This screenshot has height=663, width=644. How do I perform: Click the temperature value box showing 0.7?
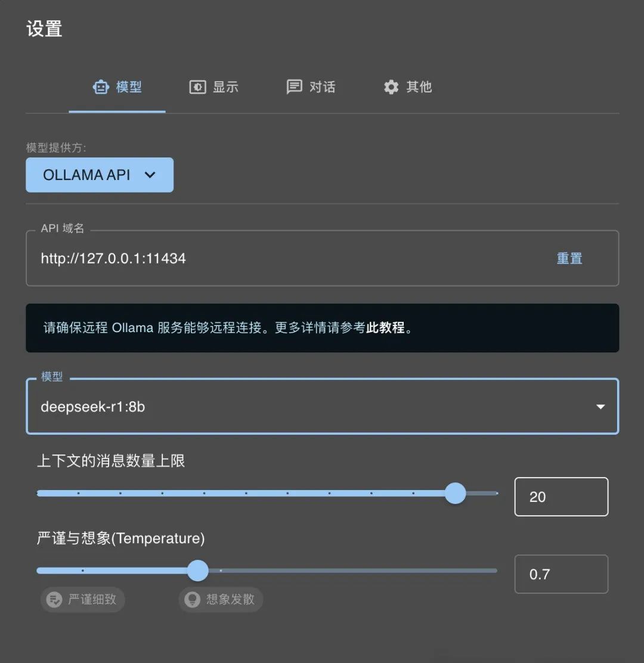561,574
